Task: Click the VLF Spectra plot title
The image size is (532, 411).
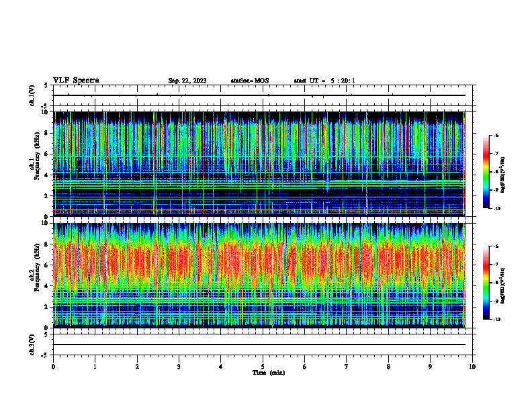Action: tap(76, 81)
